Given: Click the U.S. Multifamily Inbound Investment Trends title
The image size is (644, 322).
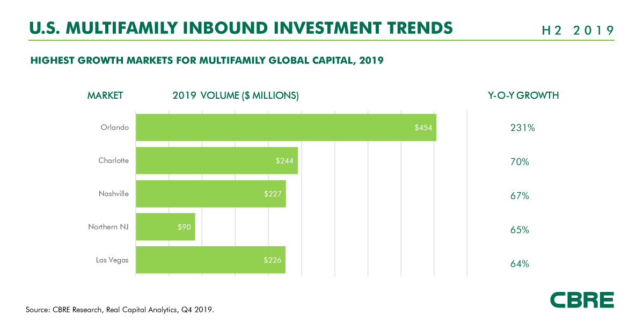Looking at the screenshot, I should (x=241, y=27).
